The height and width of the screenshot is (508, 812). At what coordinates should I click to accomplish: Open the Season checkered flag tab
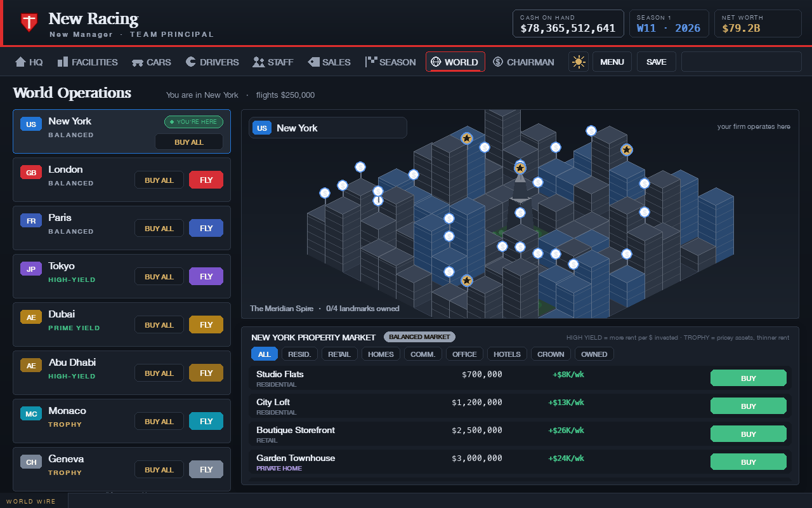(x=391, y=62)
